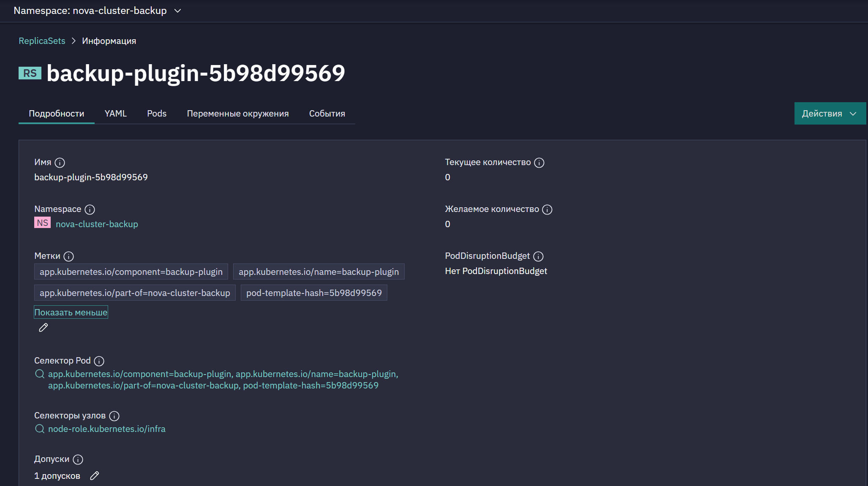Image resolution: width=868 pixels, height=486 pixels.
Task: Open the Pods tab
Action: pyautogui.click(x=157, y=114)
